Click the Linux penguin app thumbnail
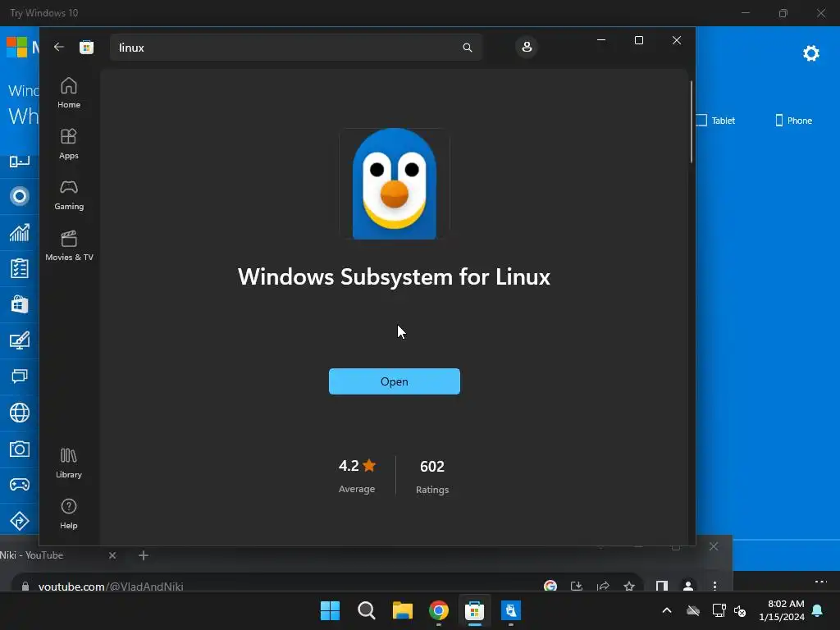Screen dimensions: 840x630 395,183
